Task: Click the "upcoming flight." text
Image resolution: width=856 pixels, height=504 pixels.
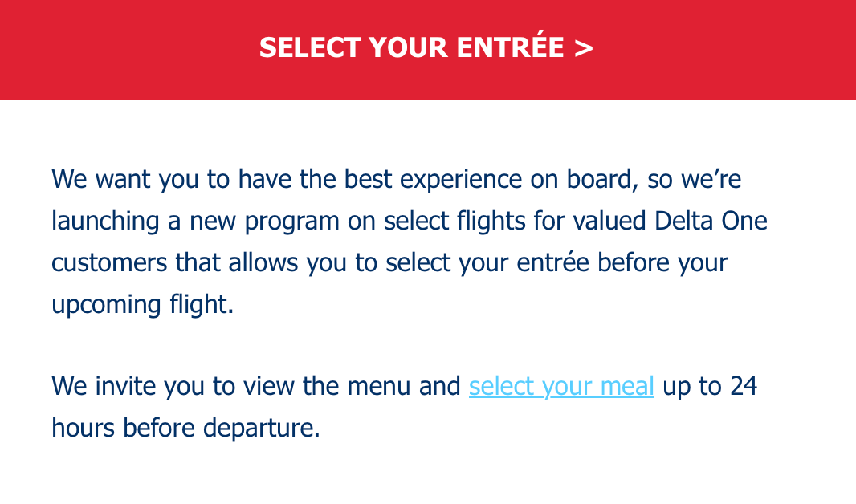Action: point(142,306)
